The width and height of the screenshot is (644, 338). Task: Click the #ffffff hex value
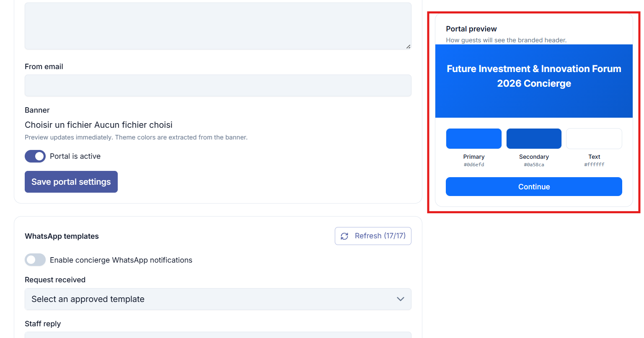pyautogui.click(x=594, y=165)
